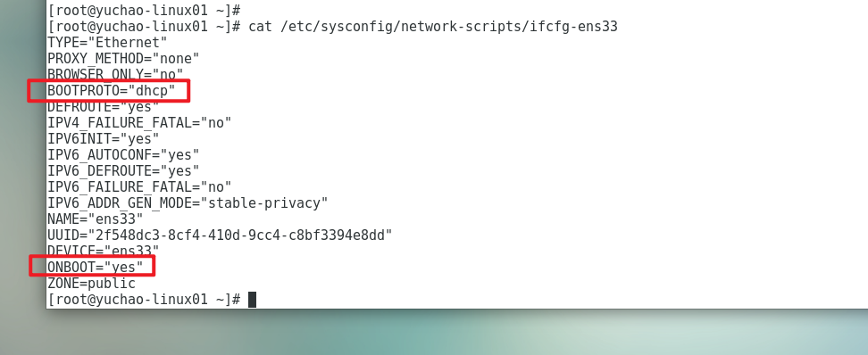Click the terminal cursor block at prompt
Screen dimensions: 868x355
(252, 300)
